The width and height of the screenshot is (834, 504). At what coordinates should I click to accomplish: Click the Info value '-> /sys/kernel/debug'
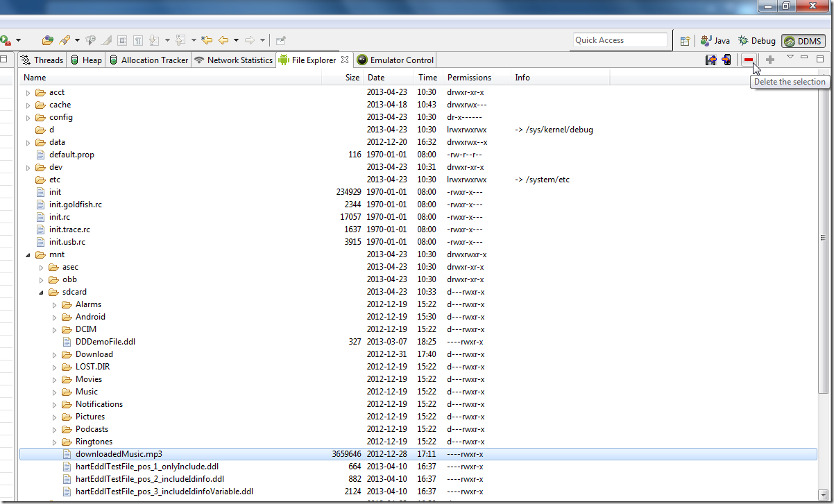(554, 130)
